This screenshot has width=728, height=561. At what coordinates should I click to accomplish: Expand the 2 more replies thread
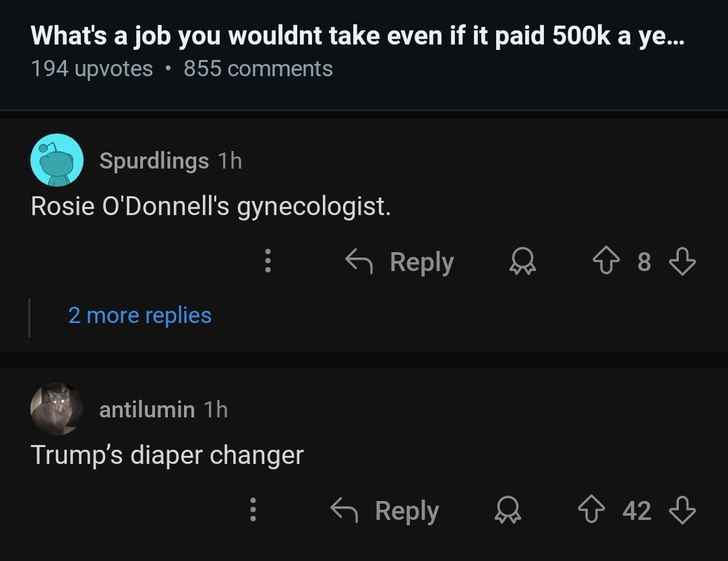(x=140, y=315)
